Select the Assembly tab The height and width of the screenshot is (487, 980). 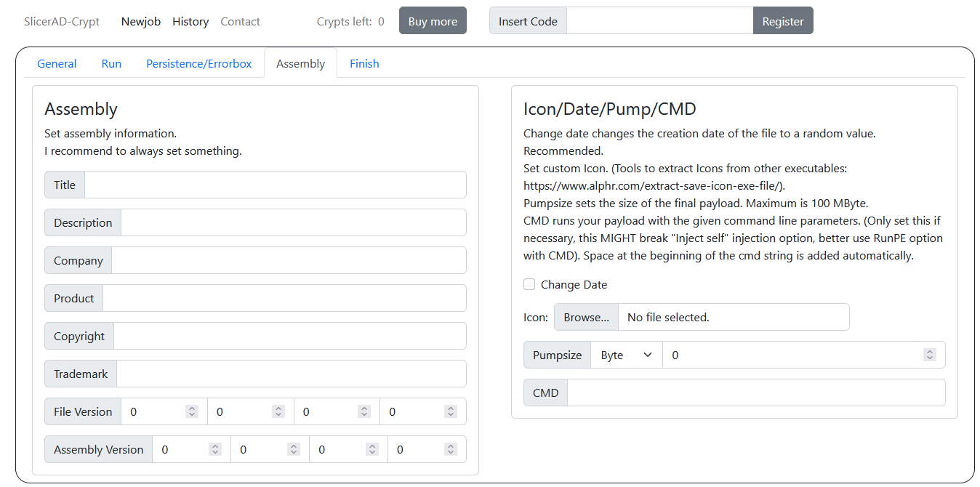click(300, 63)
